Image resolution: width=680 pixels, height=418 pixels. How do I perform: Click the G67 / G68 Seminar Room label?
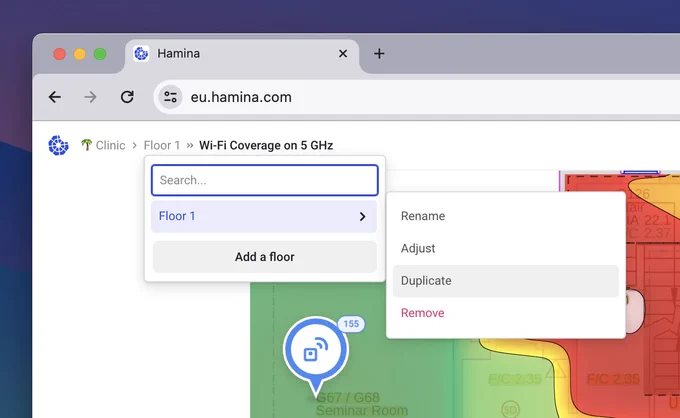(362, 404)
